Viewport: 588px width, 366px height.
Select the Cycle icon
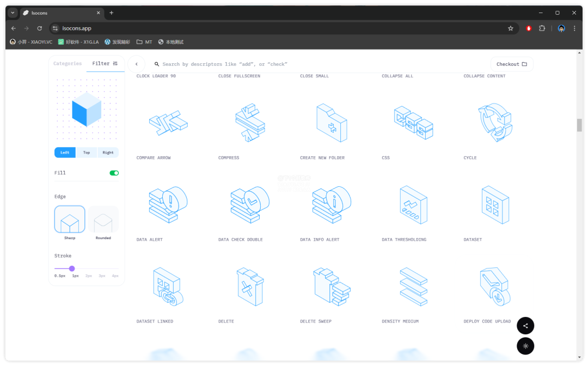495,123
